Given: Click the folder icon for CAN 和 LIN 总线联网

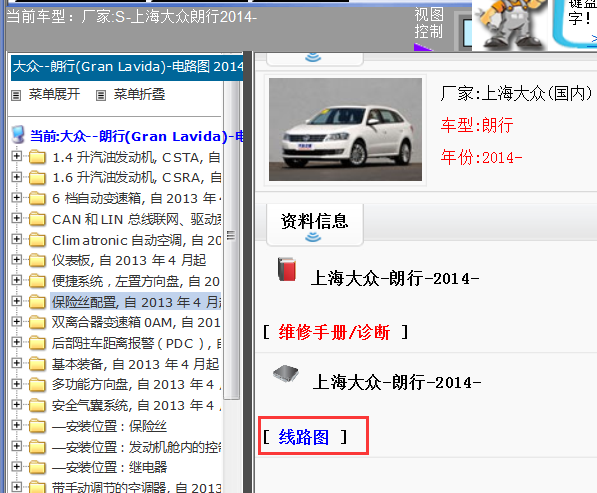Looking at the screenshot, I should coord(37,219).
